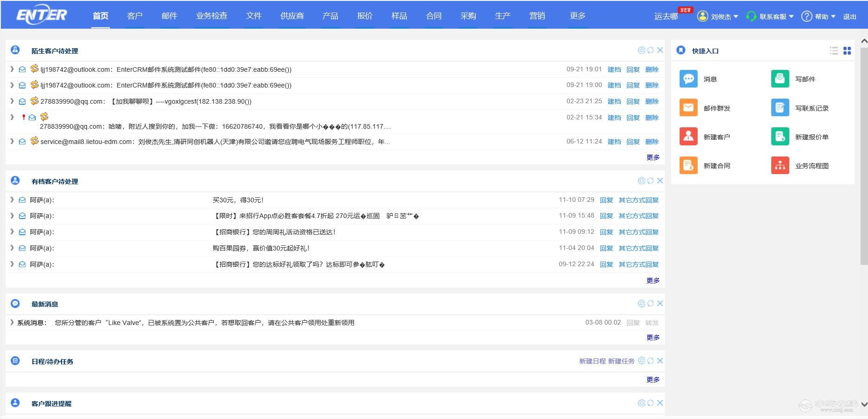Viewport: 868px width, 419px height.
Task: Click the 新建合同 shortcut icon
Action: tap(688, 165)
